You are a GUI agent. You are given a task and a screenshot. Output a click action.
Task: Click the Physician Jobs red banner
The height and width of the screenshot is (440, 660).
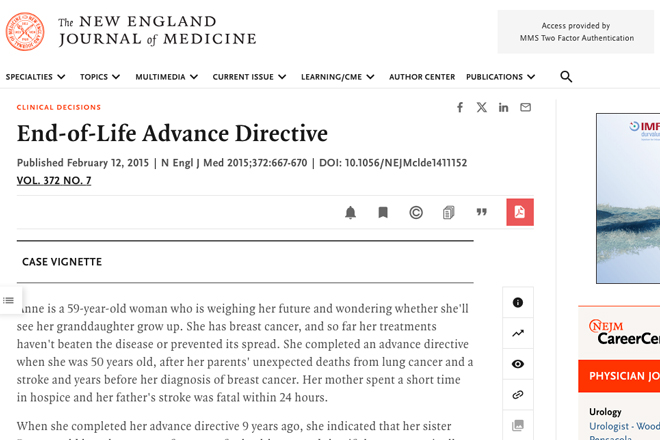[619, 376]
